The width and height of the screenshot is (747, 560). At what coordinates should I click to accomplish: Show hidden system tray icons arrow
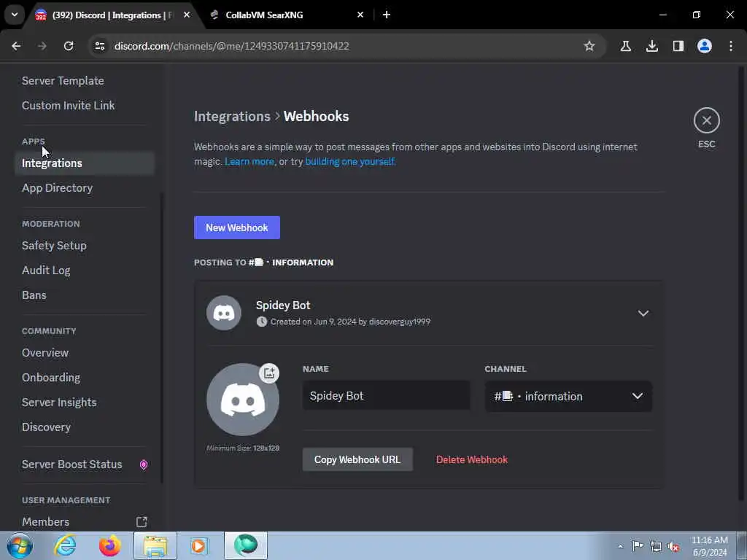pyautogui.click(x=620, y=546)
